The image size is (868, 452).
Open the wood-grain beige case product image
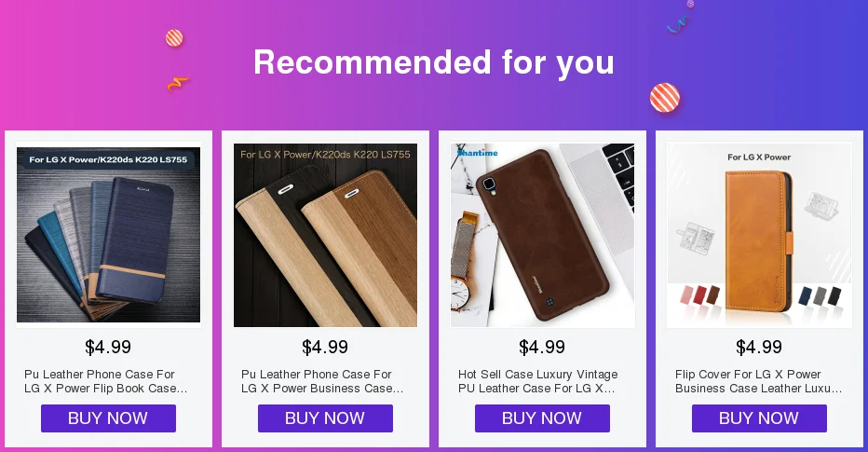pyautogui.click(x=326, y=235)
